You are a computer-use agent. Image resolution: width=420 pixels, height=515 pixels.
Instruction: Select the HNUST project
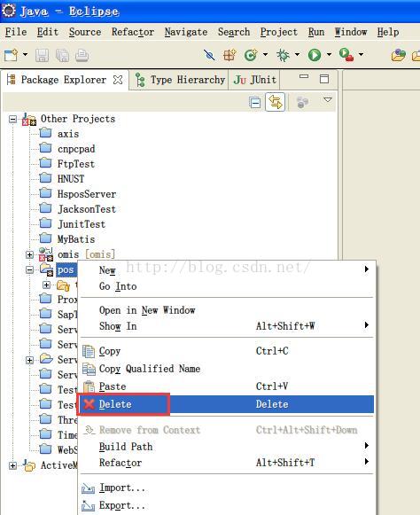[71, 179]
